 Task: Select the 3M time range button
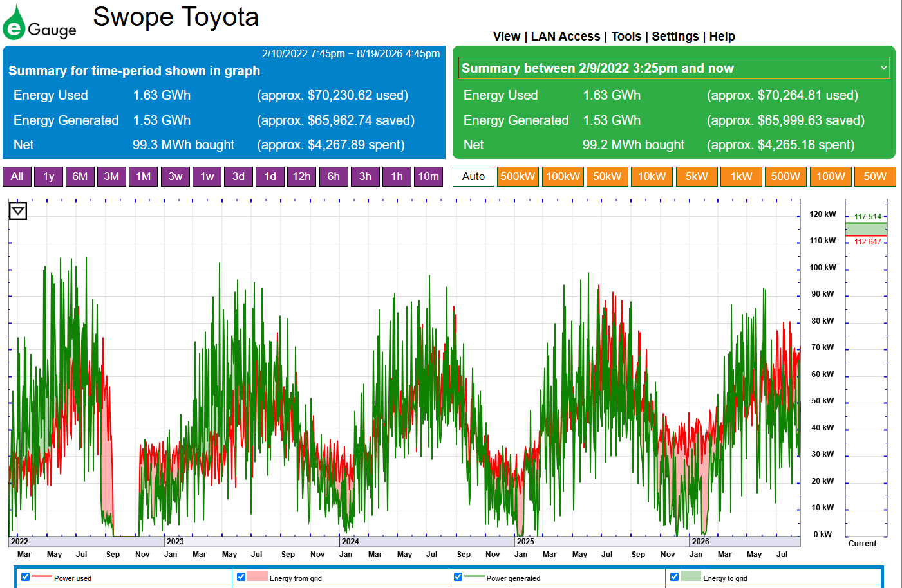[x=112, y=176]
